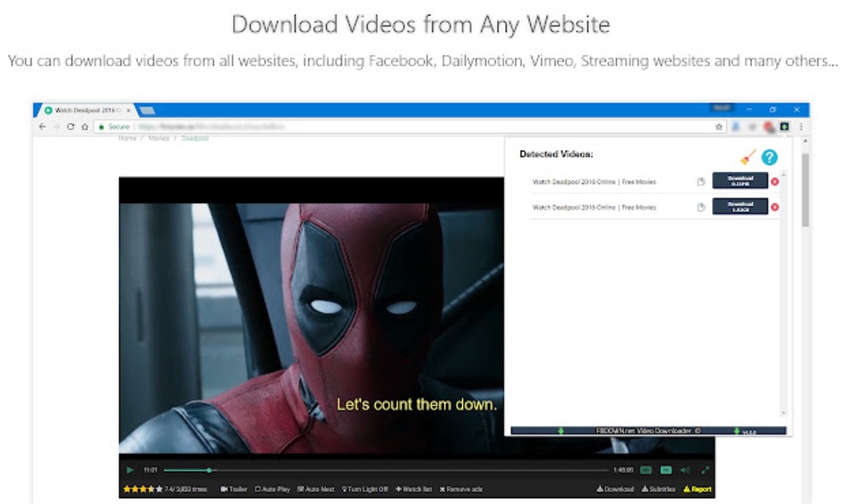The image size is (849, 504).
Task: Click the browser back arrow
Action: pos(42,126)
